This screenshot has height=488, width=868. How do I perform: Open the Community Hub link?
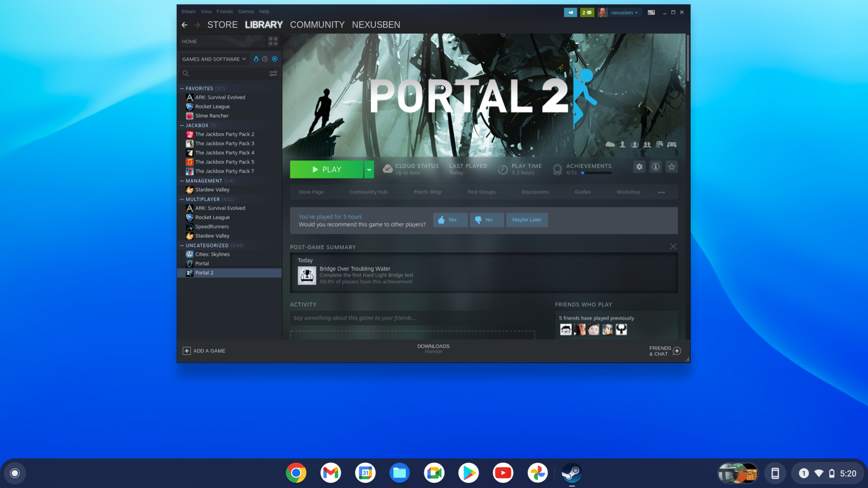(368, 192)
